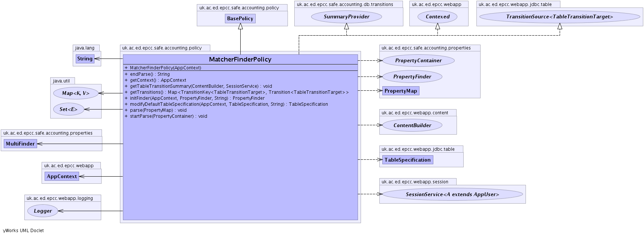Select the getTransitions() method entry
The image size is (644, 237).
[239, 92]
